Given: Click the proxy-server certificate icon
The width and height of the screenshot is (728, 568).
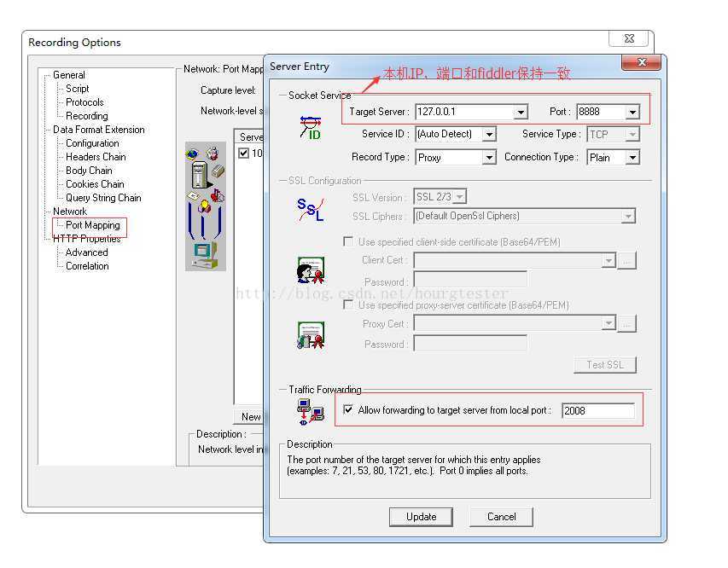Looking at the screenshot, I should 311,335.
